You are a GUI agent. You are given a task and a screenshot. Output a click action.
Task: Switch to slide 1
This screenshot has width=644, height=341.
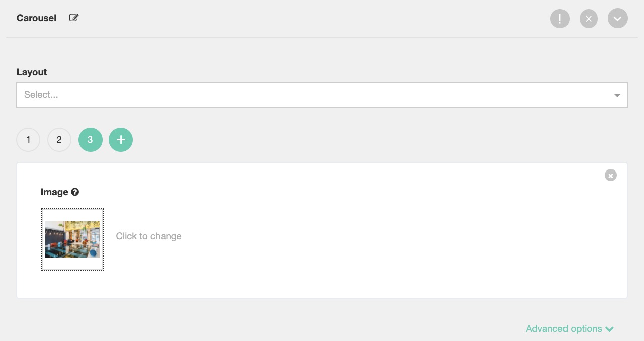[x=28, y=140]
